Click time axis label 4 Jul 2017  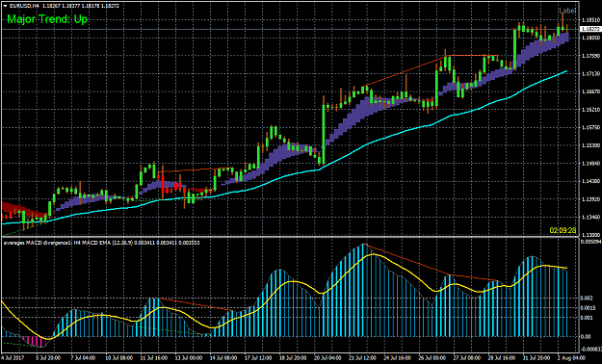tap(12, 358)
